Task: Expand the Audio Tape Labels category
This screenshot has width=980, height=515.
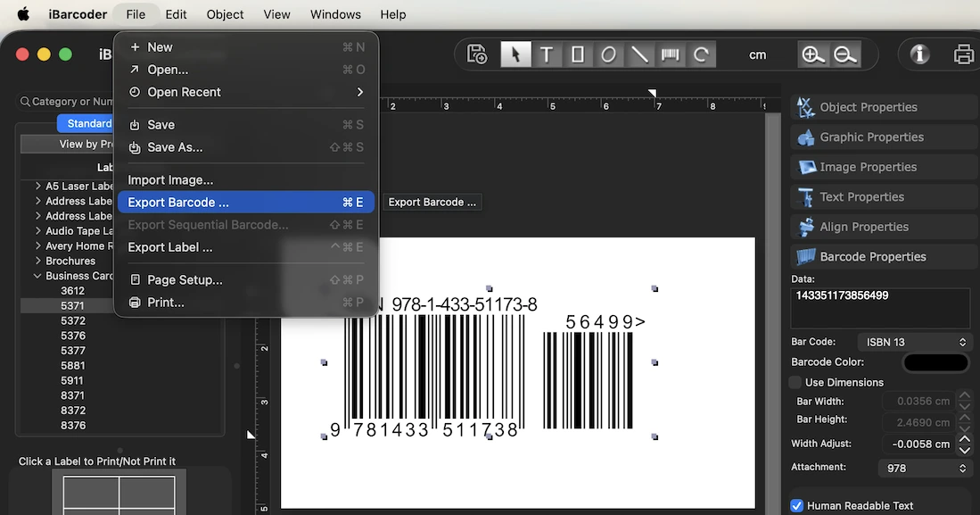Action: click(x=38, y=231)
